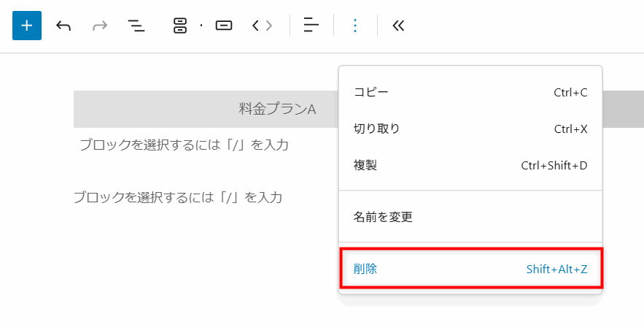The height and width of the screenshot is (325, 644).
Task: Open the document overview list view
Action: click(136, 26)
